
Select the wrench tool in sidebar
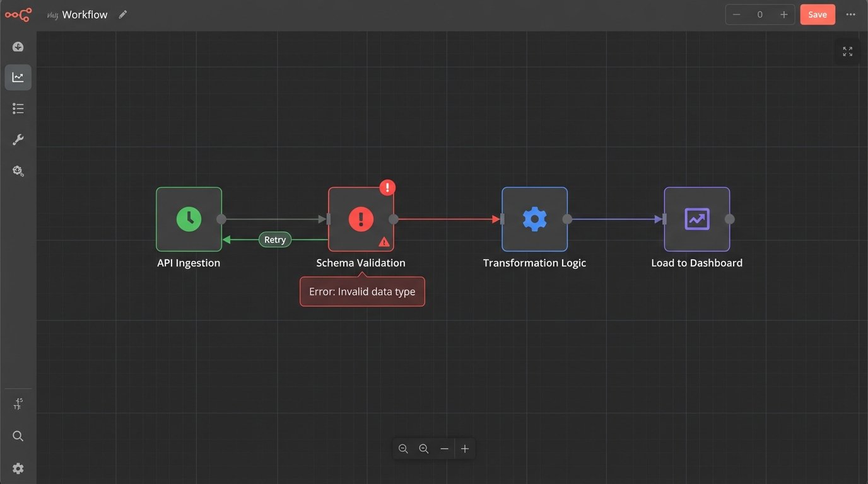tap(18, 140)
